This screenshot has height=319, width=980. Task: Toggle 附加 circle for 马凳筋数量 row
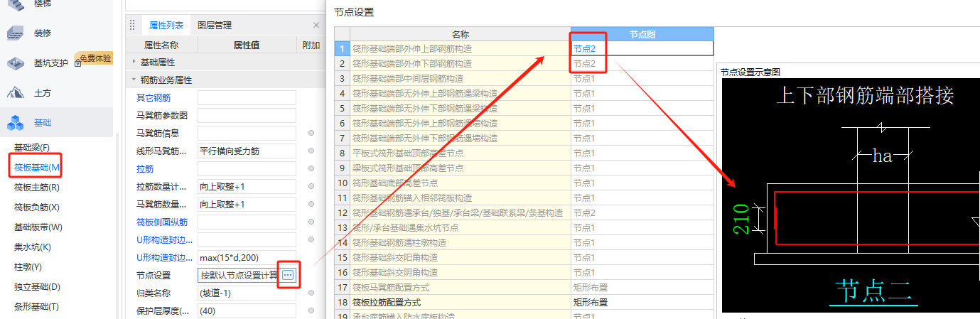point(311,204)
